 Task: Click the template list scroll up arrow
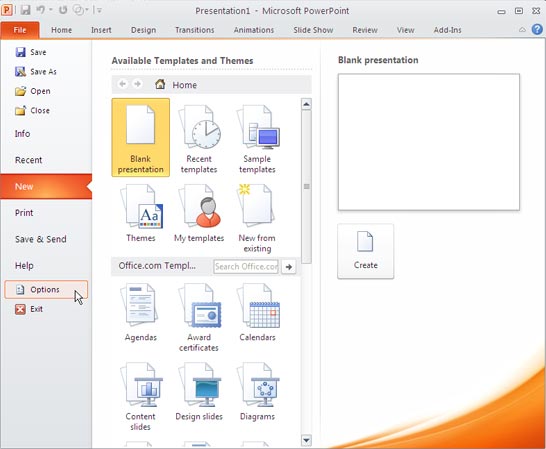coord(306,104)
